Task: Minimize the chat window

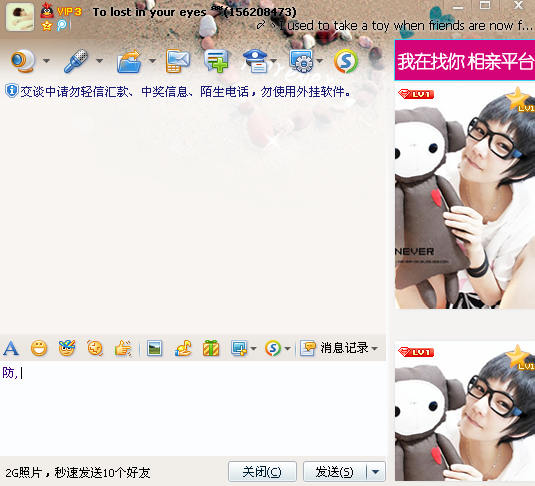Action: pyautogui.click(x=458, y=6)
